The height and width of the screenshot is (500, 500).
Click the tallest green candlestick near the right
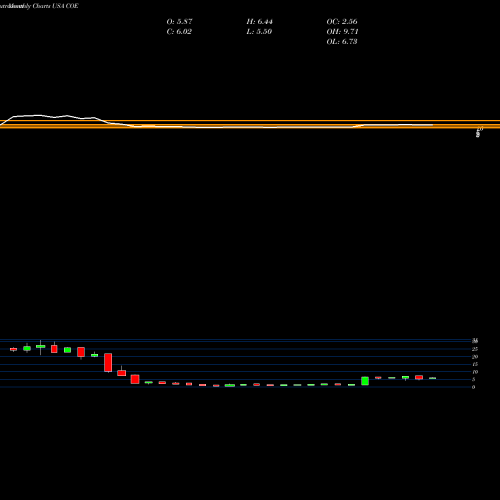(x=365, y=381)
